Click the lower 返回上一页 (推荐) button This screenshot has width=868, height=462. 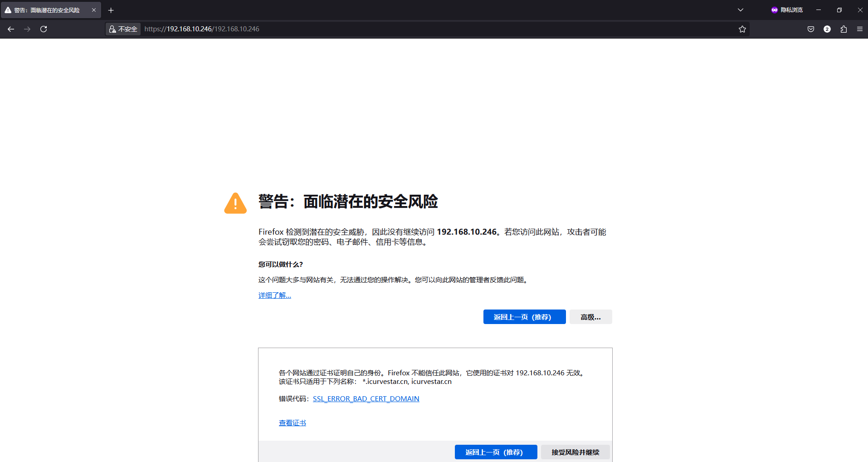496,452
